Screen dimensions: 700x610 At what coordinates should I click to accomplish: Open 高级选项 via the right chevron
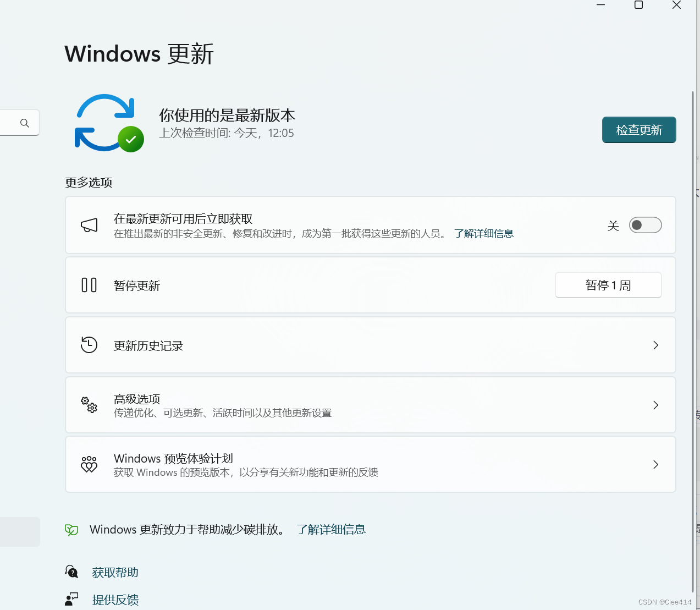655,405
